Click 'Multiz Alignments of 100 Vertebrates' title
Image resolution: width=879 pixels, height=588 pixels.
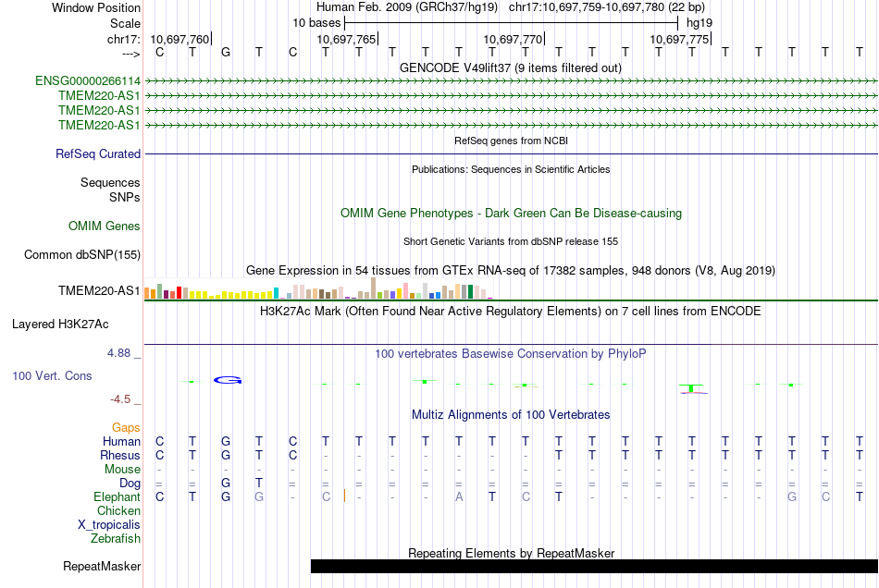(x=511, y=415)
